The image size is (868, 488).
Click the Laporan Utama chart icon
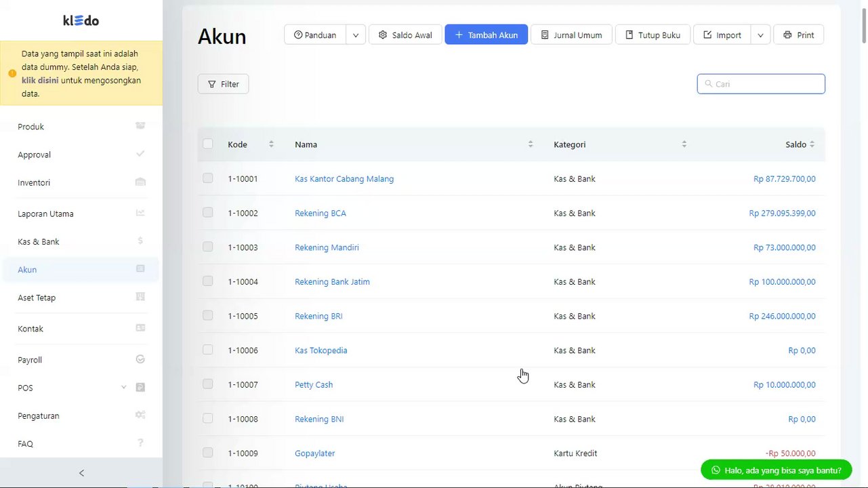tap(140, 213)
